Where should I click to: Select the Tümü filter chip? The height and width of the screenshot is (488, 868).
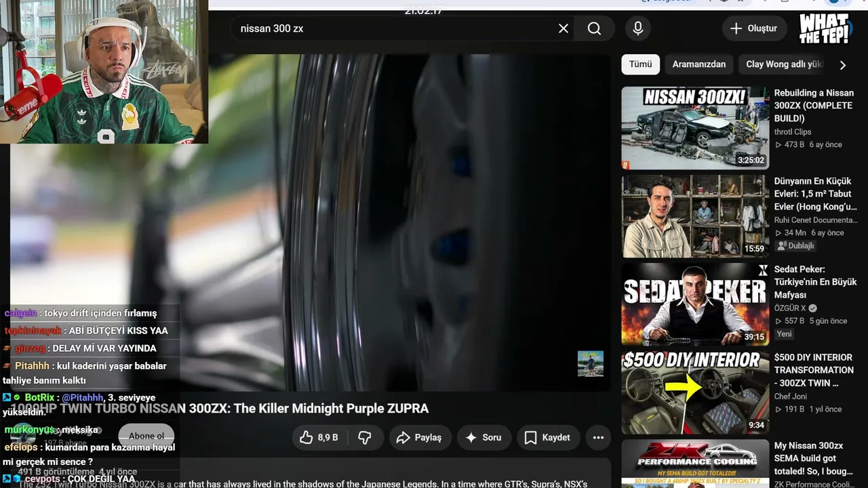(x=640, y=64)
